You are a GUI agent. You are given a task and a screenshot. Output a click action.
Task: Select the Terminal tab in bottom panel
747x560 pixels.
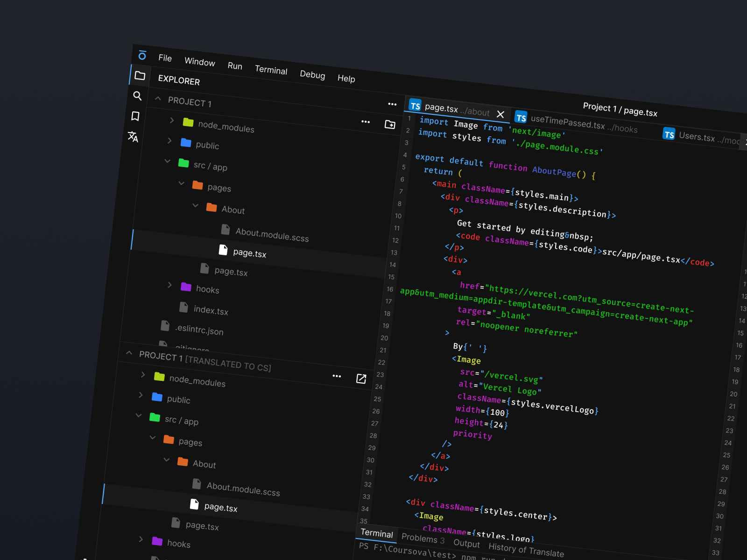377,533
